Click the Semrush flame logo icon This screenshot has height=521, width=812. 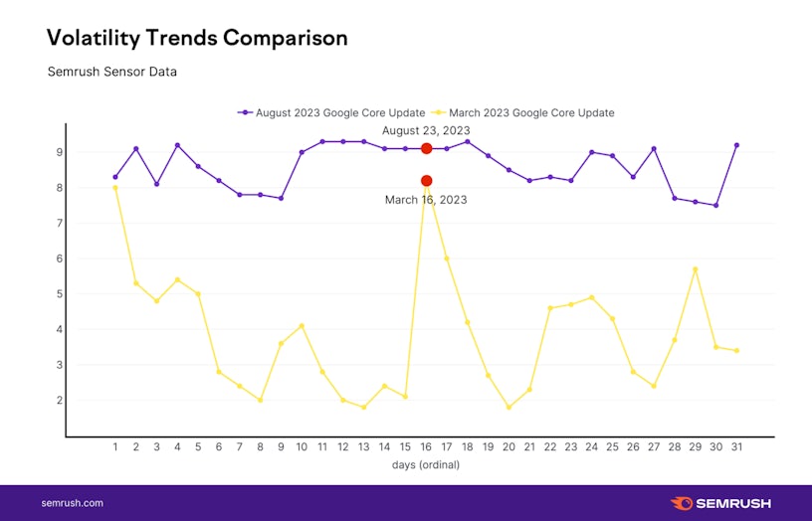tap(684, 503)
